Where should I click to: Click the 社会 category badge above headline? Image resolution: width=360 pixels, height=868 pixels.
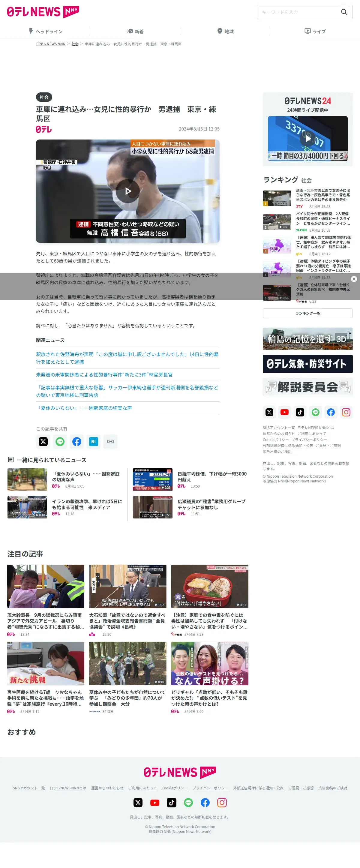tap(44, 97)
